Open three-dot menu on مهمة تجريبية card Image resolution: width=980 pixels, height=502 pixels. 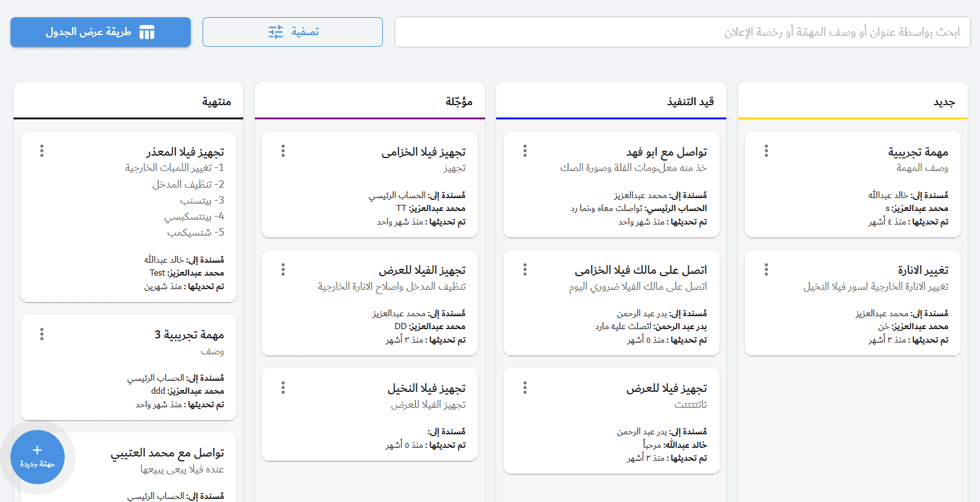coord(766,151)
